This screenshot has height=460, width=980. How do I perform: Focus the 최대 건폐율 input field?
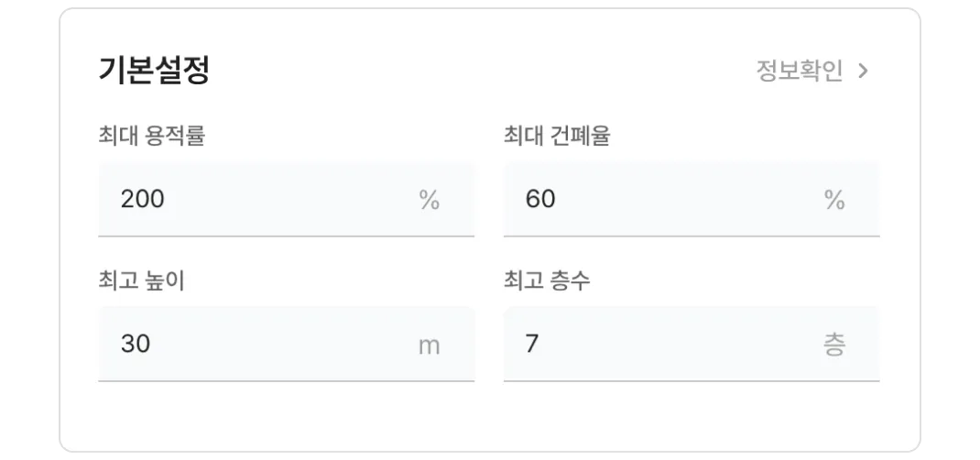(691, 200)
